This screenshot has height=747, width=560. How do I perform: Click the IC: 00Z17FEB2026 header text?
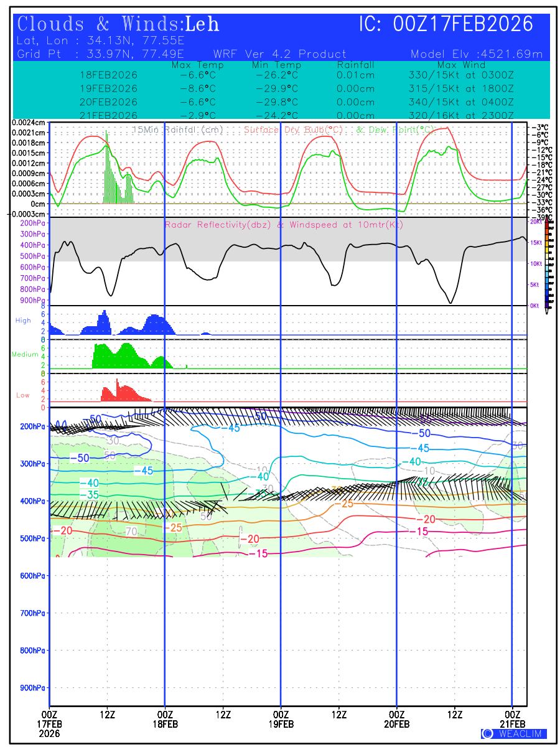coord(446,24)
